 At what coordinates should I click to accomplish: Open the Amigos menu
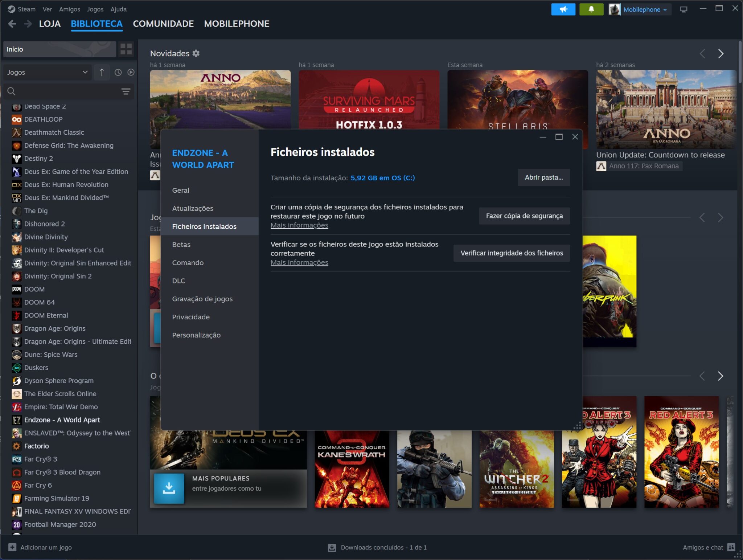tap(70, 9)
